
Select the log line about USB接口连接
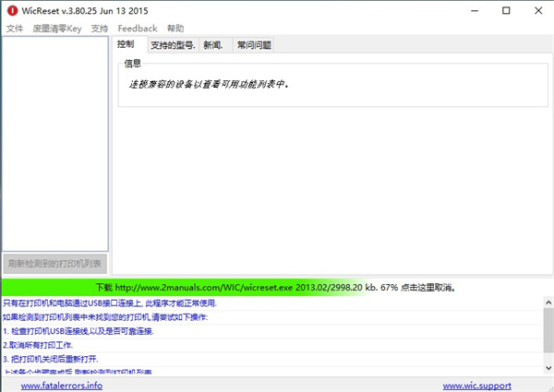click(272, 303)
